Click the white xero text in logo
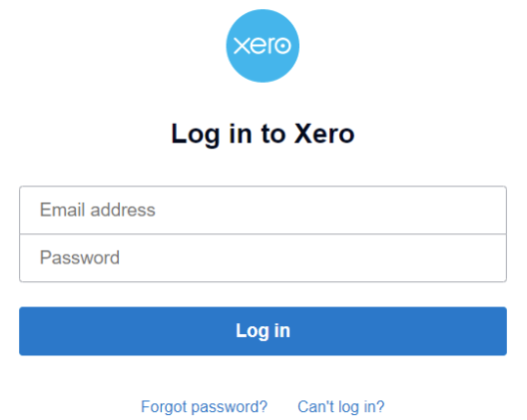 pyautogui.click(x=263, y=46)
